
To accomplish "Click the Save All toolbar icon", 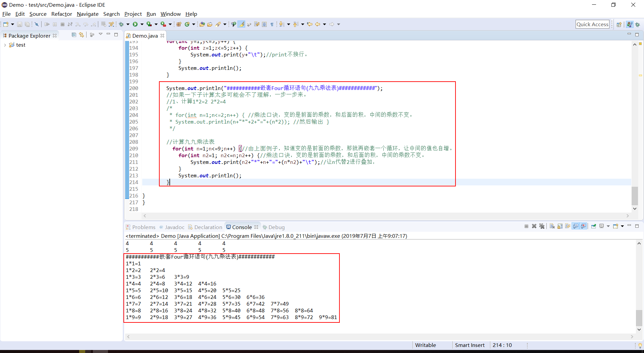I will pos(27,24).
